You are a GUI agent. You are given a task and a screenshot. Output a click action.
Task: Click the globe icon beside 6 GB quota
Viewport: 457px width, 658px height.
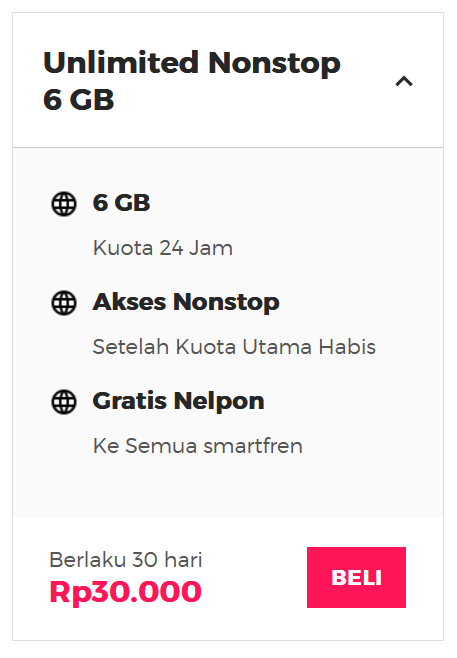pyautogui.click(x=64, y=204)
